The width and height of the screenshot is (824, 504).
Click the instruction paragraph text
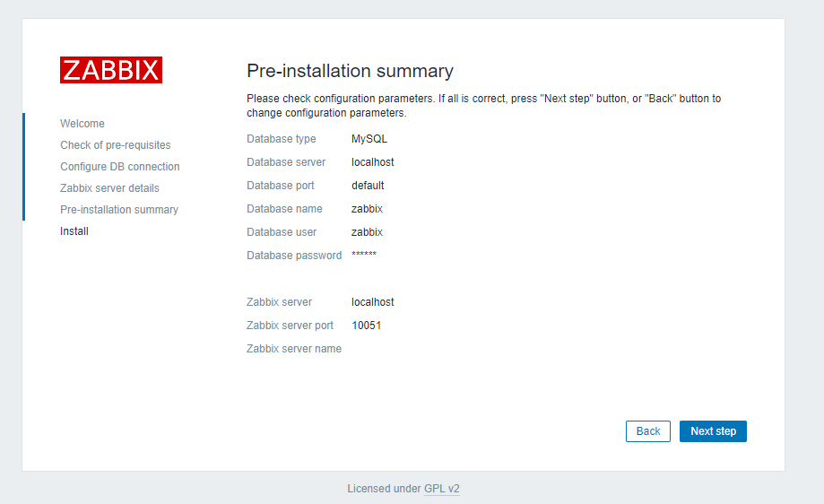[x=483, y=106]
